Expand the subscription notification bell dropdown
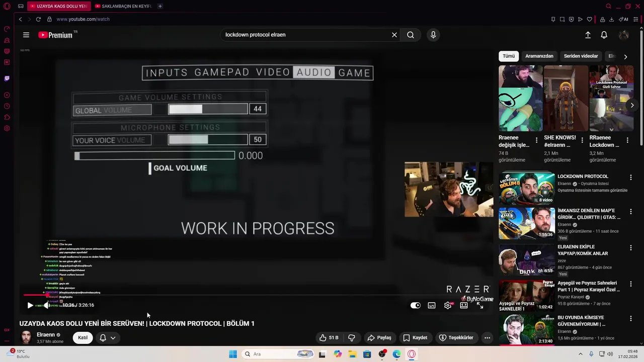The width and height of the screenshot is (644, 362). 108,337
